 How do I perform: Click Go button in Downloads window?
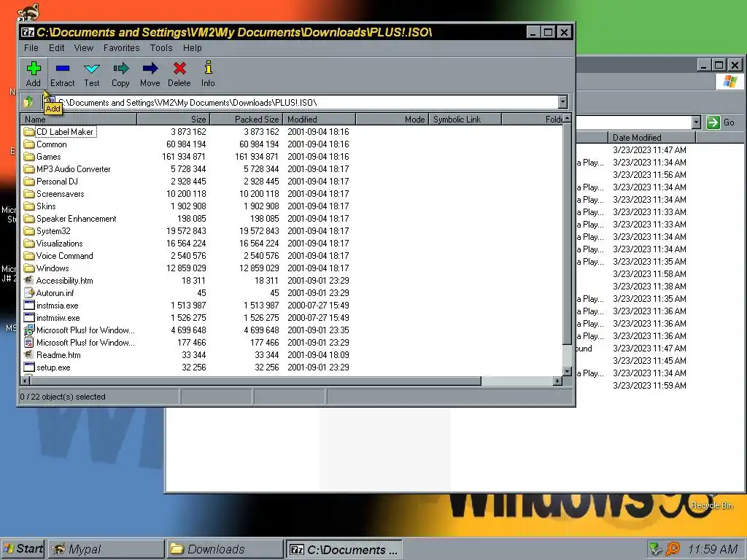coord(720,122)
